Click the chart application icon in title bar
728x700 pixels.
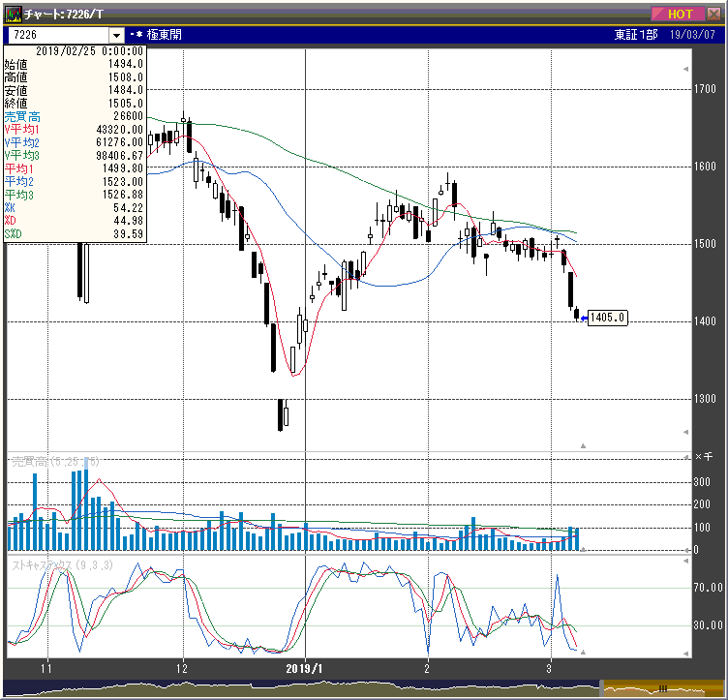(x=13, y=15)
